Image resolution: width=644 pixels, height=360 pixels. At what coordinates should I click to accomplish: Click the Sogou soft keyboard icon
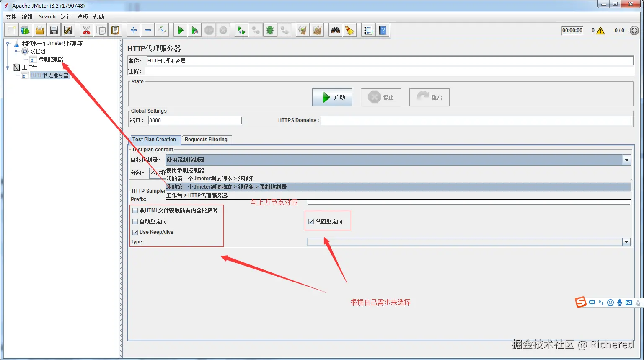click(x=629, y=303)
